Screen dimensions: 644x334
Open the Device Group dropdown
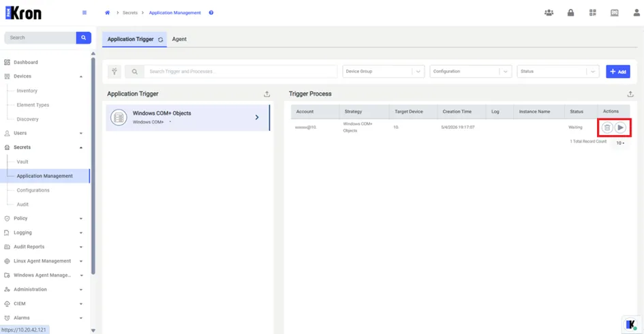pyautogui.click(x=383, y=72)
